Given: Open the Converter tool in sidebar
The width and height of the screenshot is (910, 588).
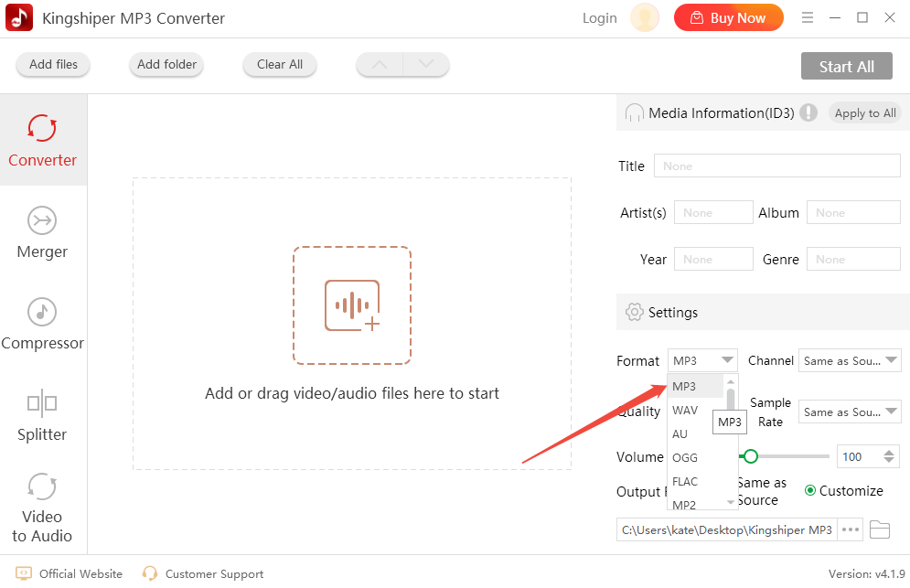Looking at the screenshot, I should coord(43,140).
